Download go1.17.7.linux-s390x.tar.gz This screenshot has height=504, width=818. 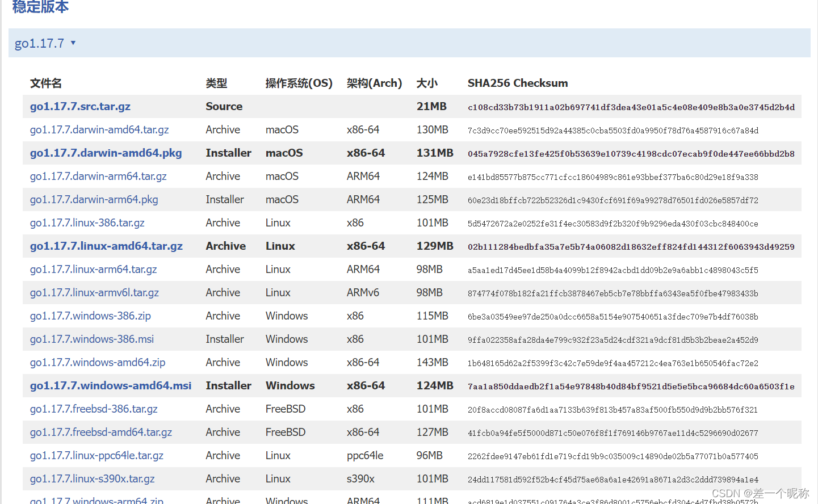point(92,479)
